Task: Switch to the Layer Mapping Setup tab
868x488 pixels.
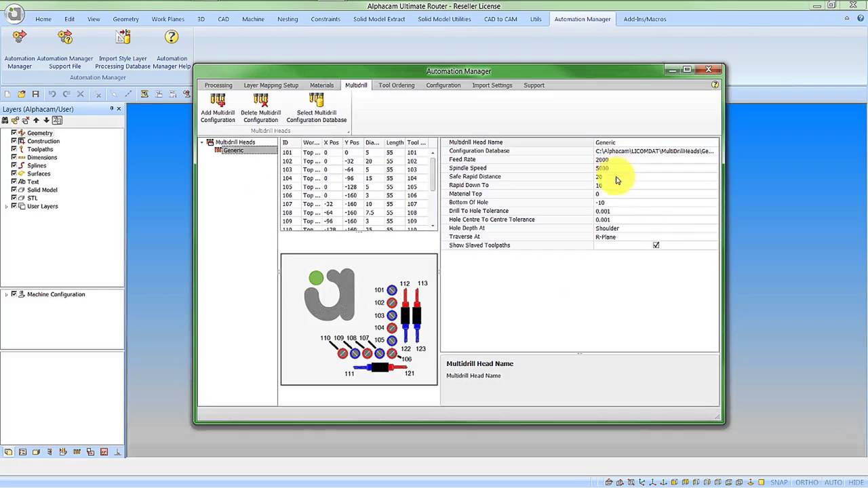Action: tap(271, 85)
